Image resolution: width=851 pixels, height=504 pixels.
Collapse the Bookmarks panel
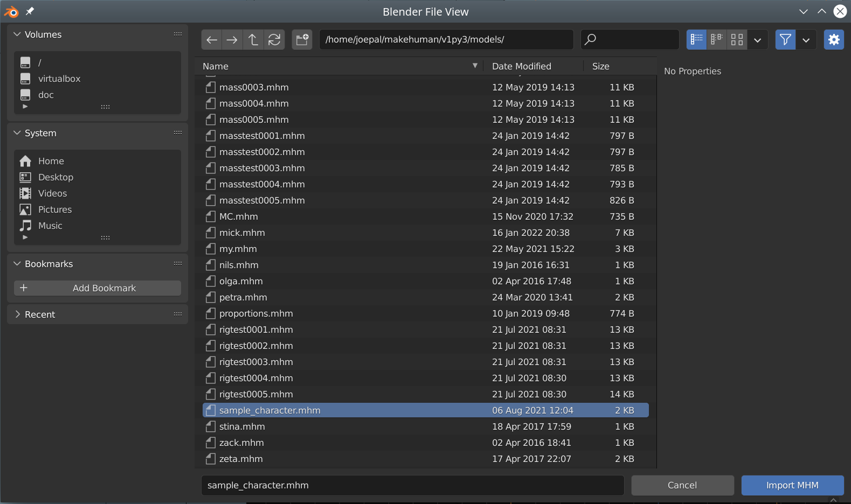(x=17, y=264)
